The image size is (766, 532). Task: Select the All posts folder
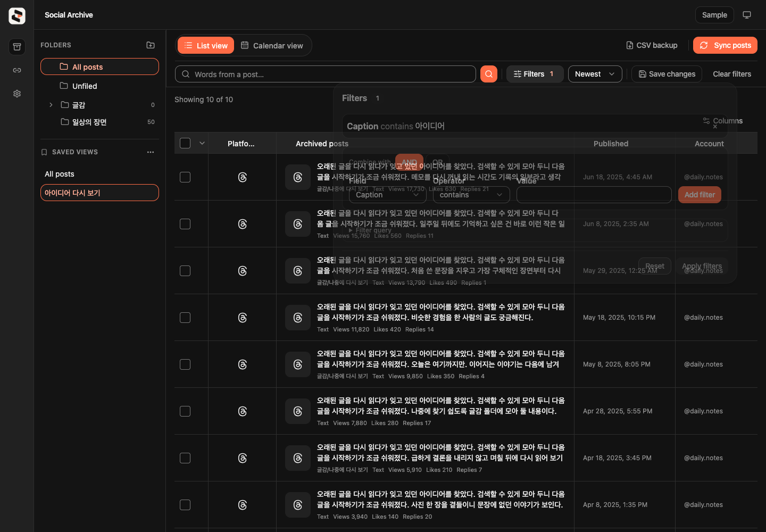point(99,66)
